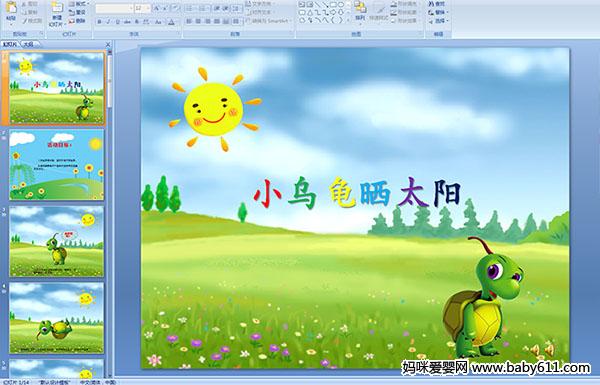Toggle Italic formatting
The width and height of the screenshot is (600, 385).
pyautogui.click(x=108, y=22)
